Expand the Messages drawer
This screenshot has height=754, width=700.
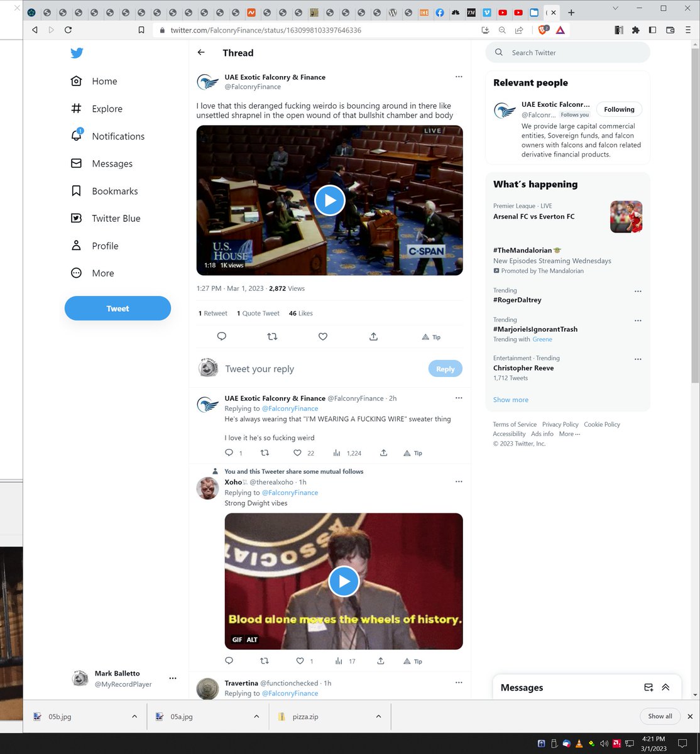tap(665, 687)
